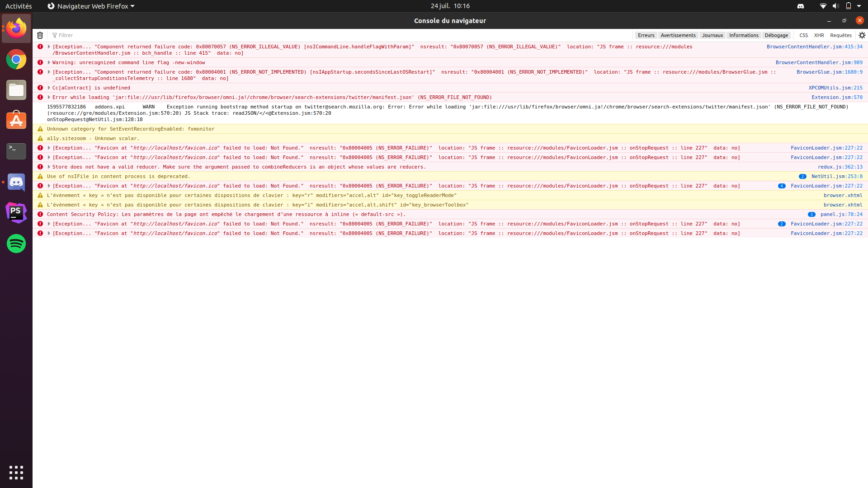Screen dimensions: 868x488
Task: Toggle the Débogage filter
Action: (776, 35)
